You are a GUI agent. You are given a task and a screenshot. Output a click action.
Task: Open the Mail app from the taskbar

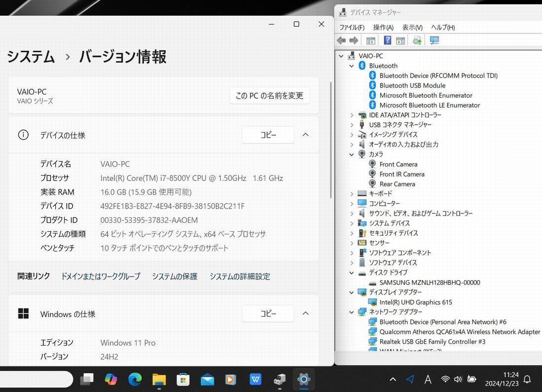click(207, 380)
